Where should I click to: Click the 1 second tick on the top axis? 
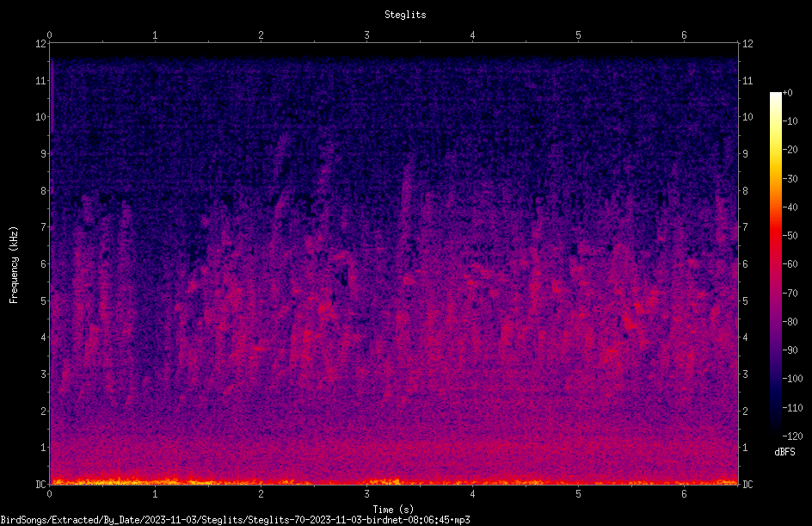(x=155, y=35)
